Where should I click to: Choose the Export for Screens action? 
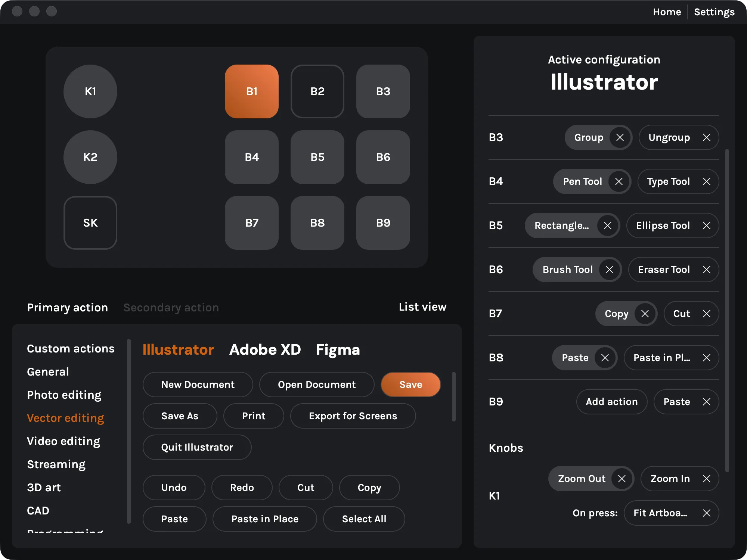pos(353,416)
